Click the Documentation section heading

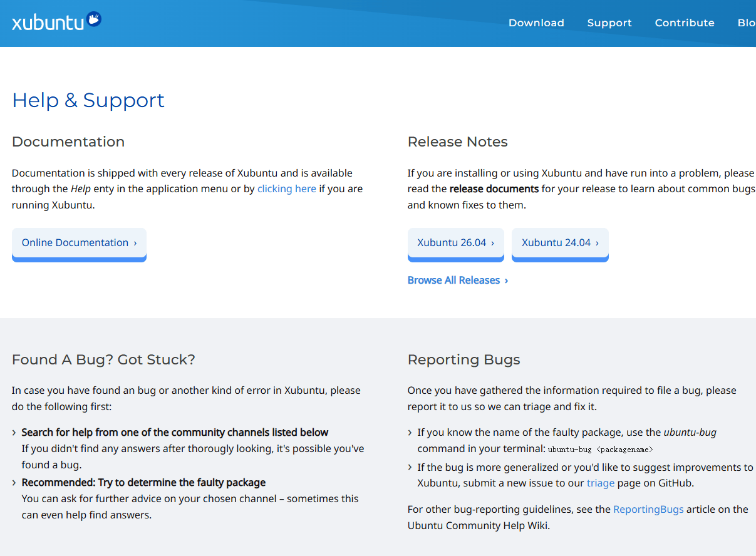click(x=68, y=142)
